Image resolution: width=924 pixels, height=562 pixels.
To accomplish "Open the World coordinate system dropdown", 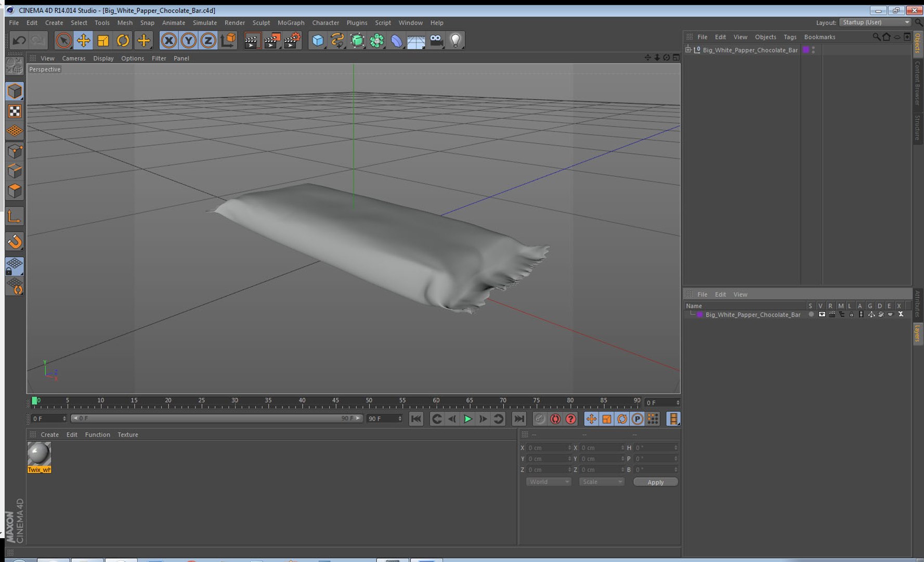I will point(549,482).
